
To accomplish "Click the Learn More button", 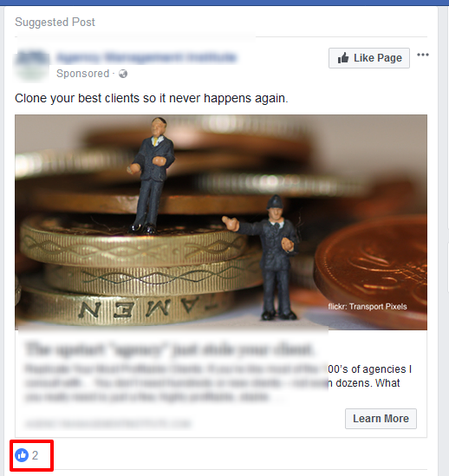I will [381, 419].
